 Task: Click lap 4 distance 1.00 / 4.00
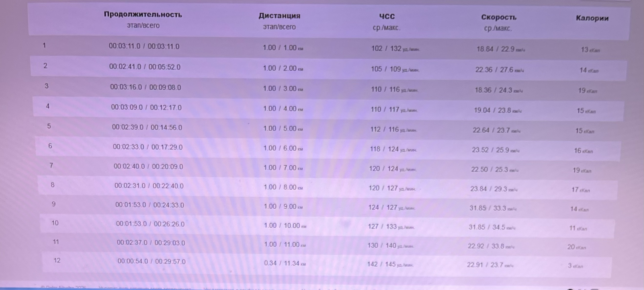pyautogui.click(x=283, y=108)
